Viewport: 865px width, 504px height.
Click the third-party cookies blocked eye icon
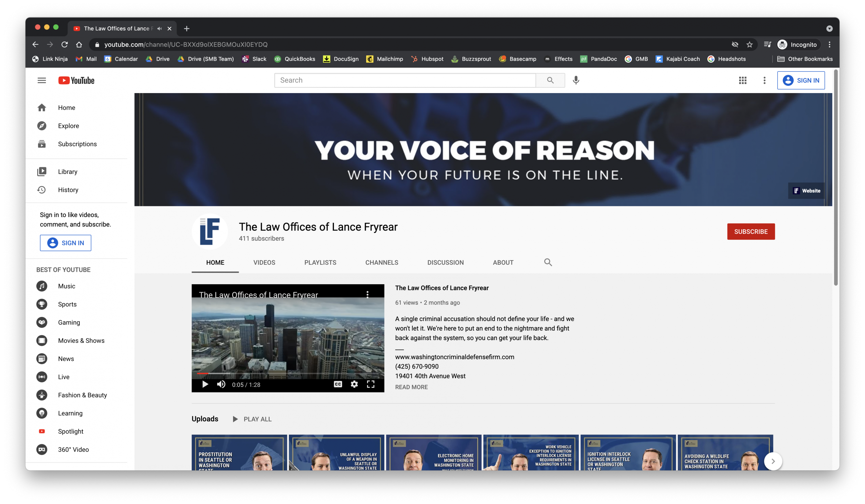pos(735,45)
